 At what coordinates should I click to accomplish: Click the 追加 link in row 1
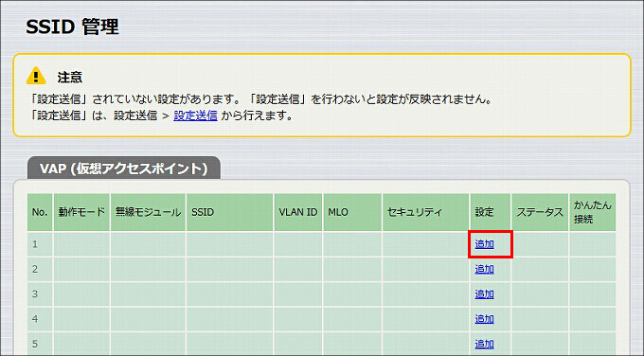click(x=484, y=244)
